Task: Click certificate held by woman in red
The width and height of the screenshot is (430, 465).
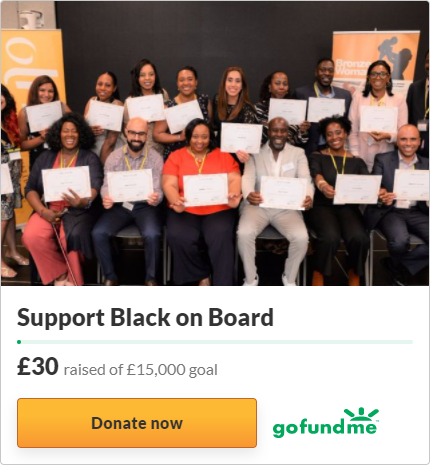Action: [206, 190]
